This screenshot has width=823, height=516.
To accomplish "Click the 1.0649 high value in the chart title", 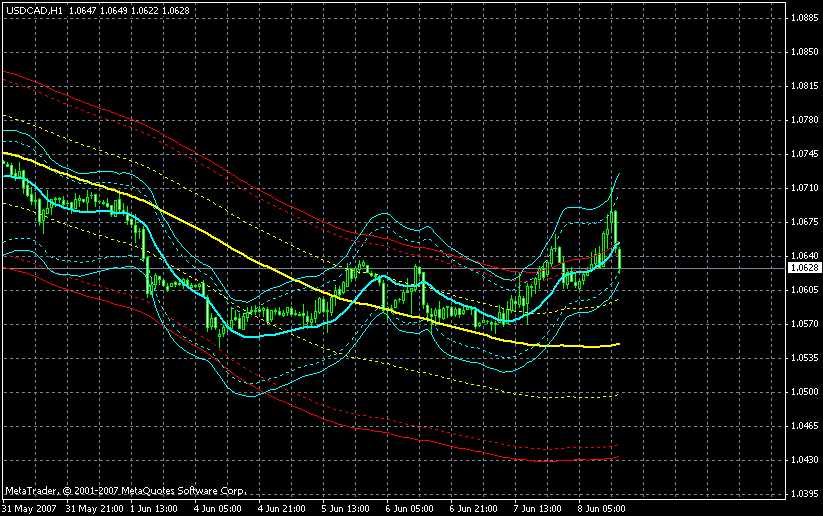I will click(113, 10).
